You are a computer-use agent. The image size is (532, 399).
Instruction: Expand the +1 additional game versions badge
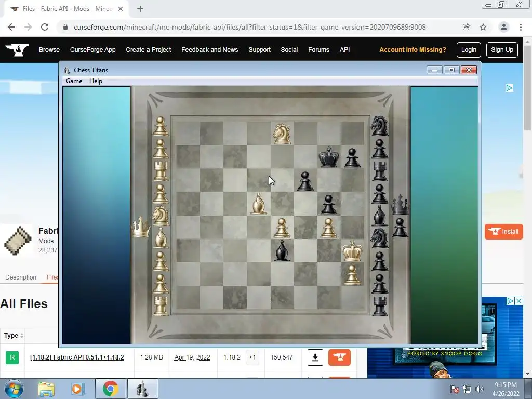click(x=252, y=357)
